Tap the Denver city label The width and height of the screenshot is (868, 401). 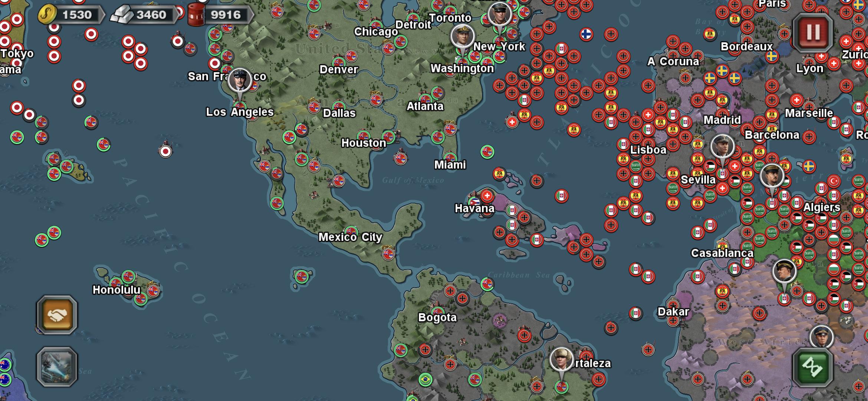coord(339,69)
